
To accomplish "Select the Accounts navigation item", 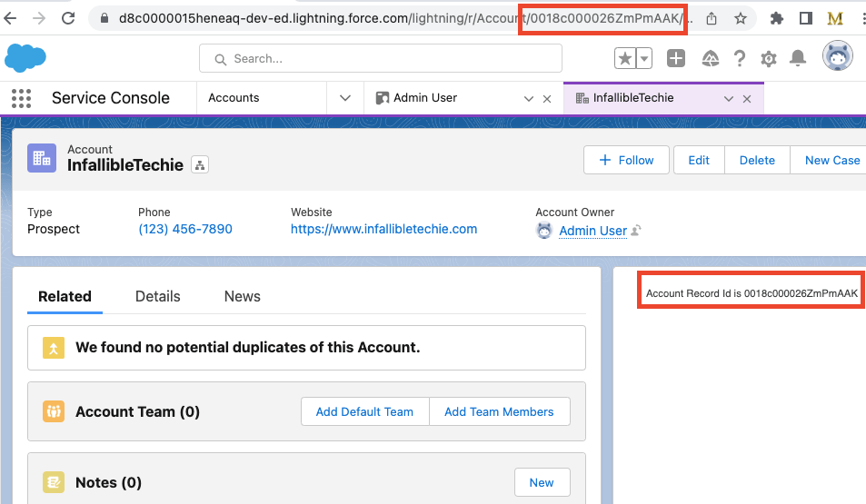I will pyautogui.click(x=234, y=98).
